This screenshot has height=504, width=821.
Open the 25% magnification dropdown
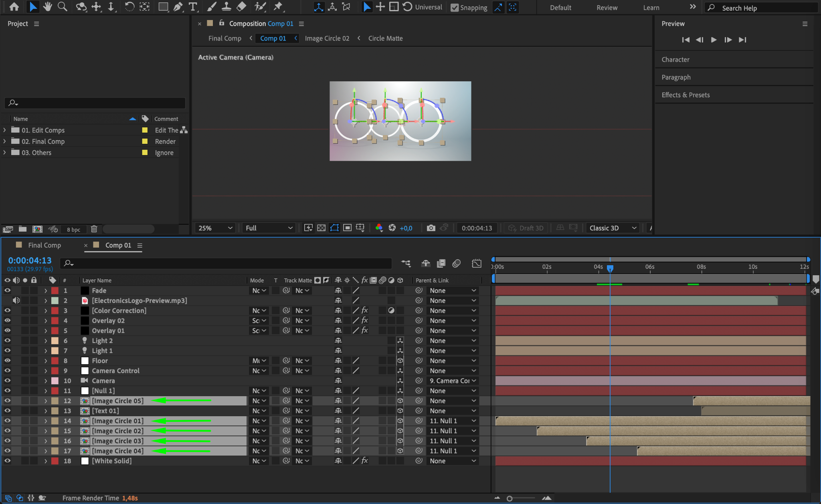pos(215,228)
